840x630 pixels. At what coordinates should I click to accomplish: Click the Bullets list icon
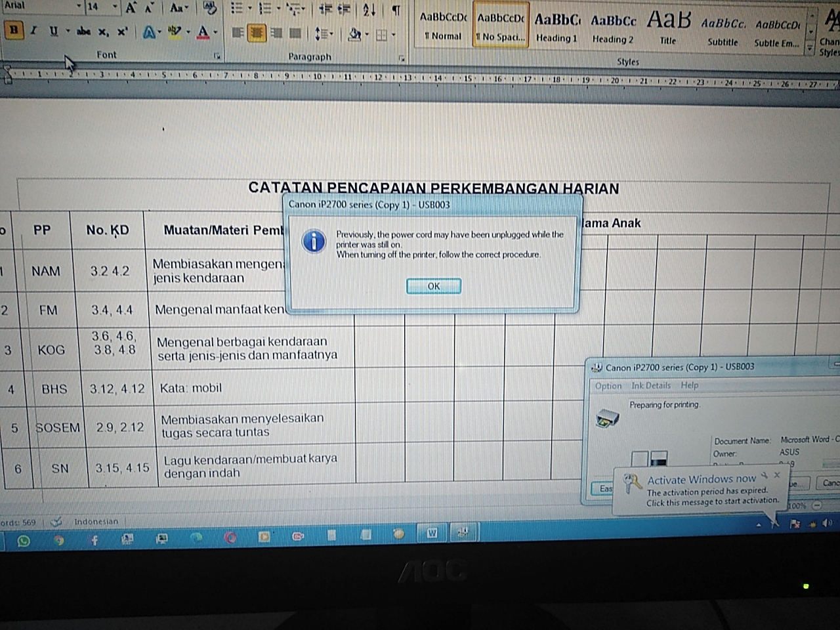tap(237, 9)
